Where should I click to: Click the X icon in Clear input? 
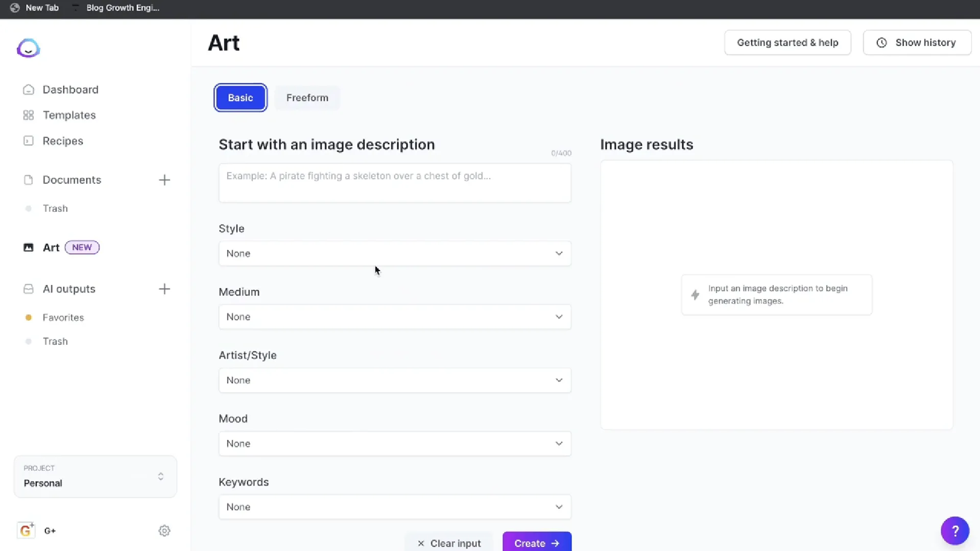pos(421,543)
